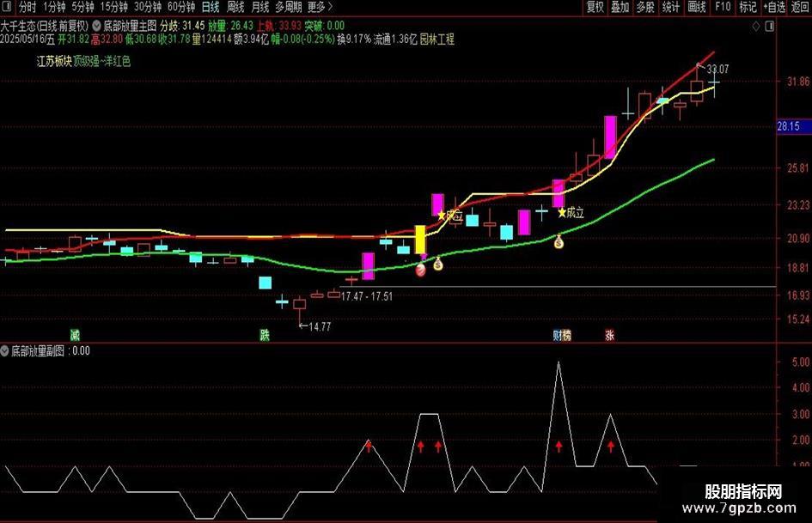Click the 14.77 low price label
812x523 pixels.
click(x=319, y=326)
